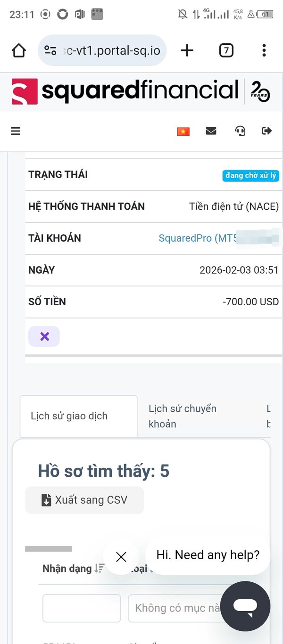Image resolution: width=283 pixels, height=644 pixels.
Task: Open the hamburger navigation menu
Action: pyautogui.click(x=16, y=131)
